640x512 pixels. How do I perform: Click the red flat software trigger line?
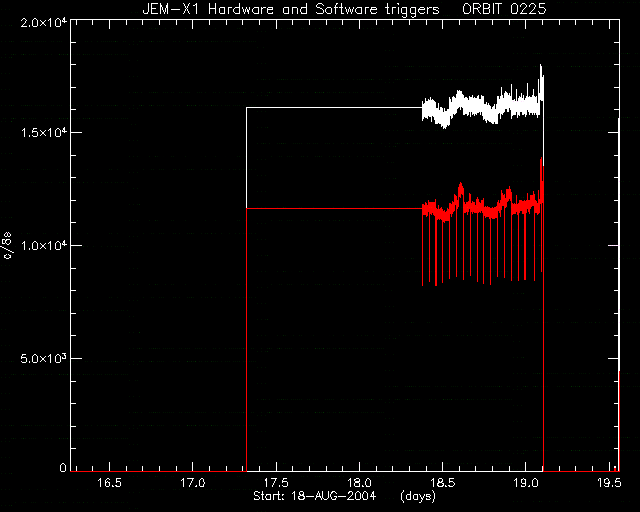(334, 208)
